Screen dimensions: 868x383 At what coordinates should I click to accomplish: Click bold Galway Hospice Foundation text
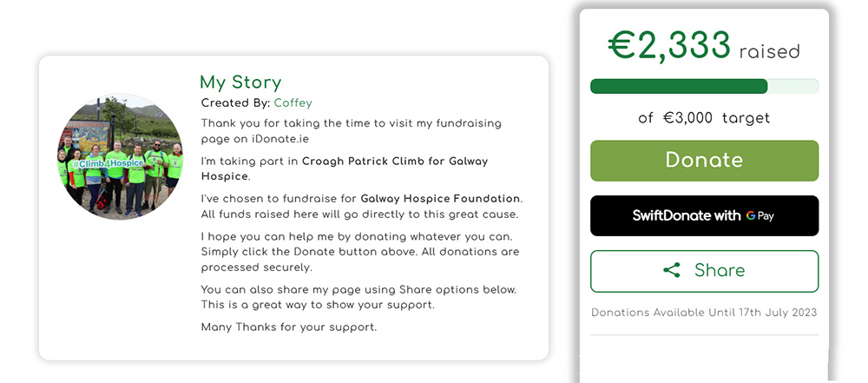pos(441,198)
